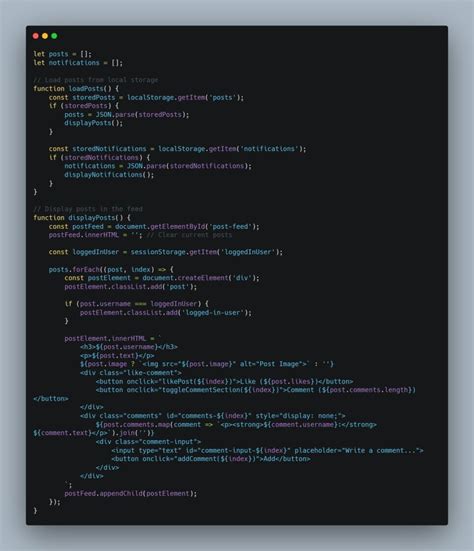
Task: Click the 'const loggedInUser' line
Action: pyautogui.click(x=165, y=252)
